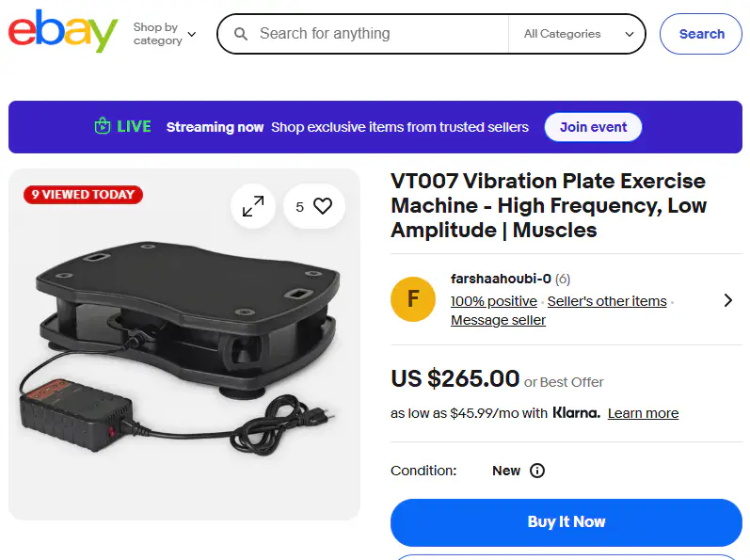Click Klarna Learn more link
The width and height of the screenshot is (750, 560).
tap(643, 413)
